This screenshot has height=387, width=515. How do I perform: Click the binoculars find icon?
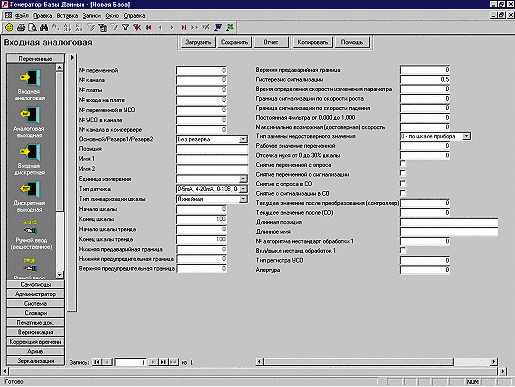pyautogui.click(x=44, y=27)
